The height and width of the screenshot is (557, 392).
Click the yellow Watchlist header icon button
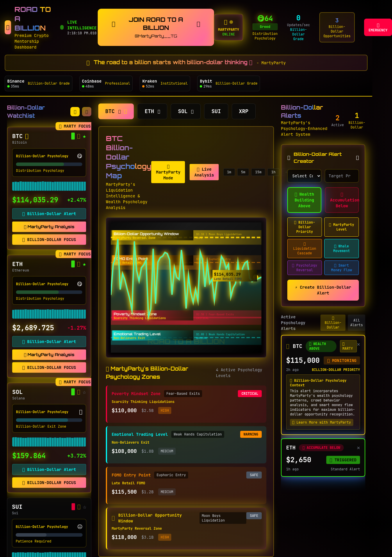tap(75, 112)
